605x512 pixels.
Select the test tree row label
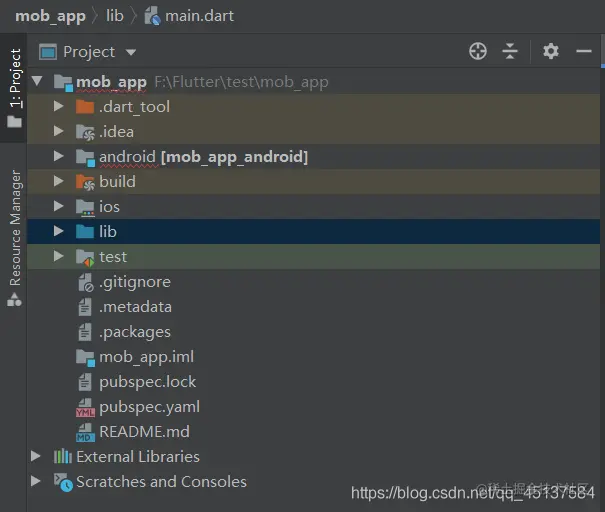pyautogui.click(x=113, y=257)
